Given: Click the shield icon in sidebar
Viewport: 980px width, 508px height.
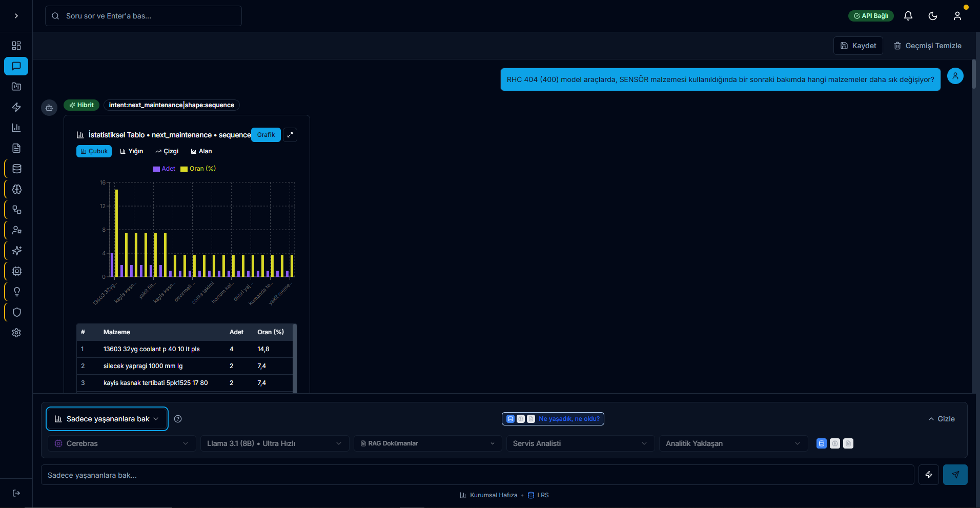Looking at the screenshot, I should click(x=16, y=312).
